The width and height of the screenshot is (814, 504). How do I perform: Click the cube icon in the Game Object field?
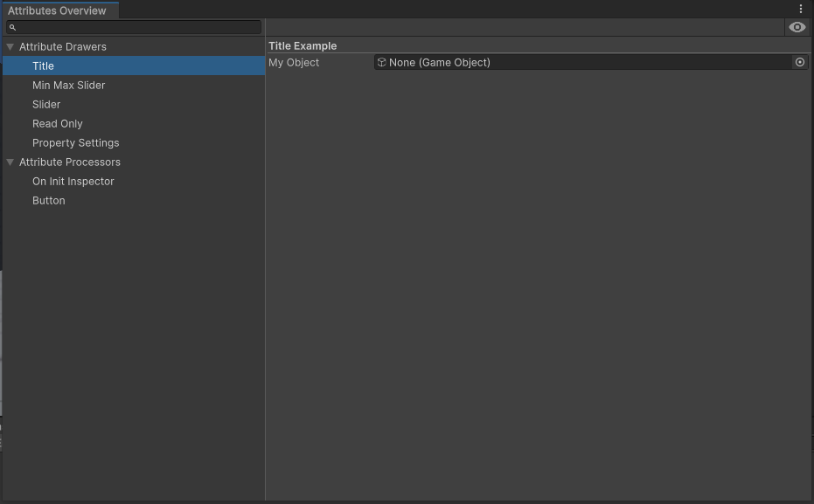click(381, 62)
